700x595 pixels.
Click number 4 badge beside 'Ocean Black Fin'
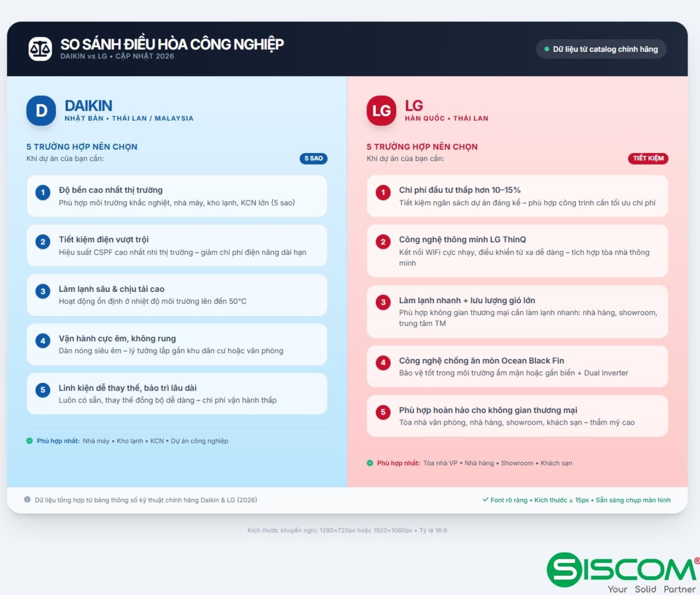383,363
